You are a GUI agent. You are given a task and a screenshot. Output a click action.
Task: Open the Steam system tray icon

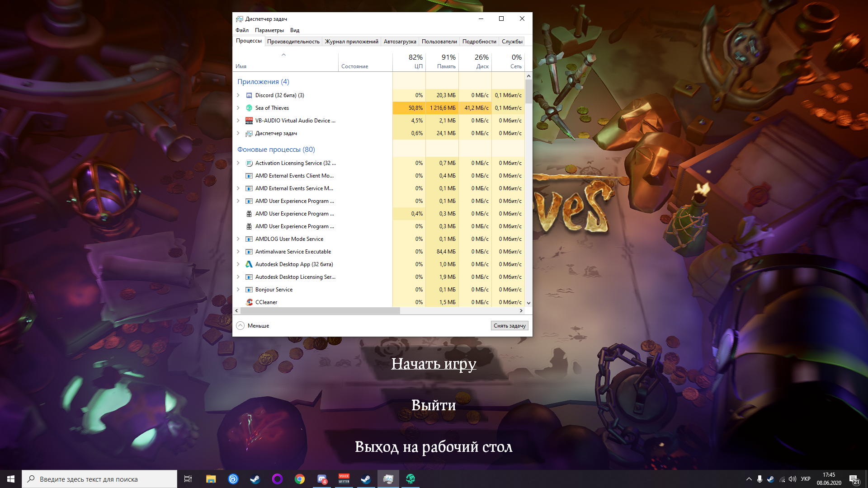[770, 479]
